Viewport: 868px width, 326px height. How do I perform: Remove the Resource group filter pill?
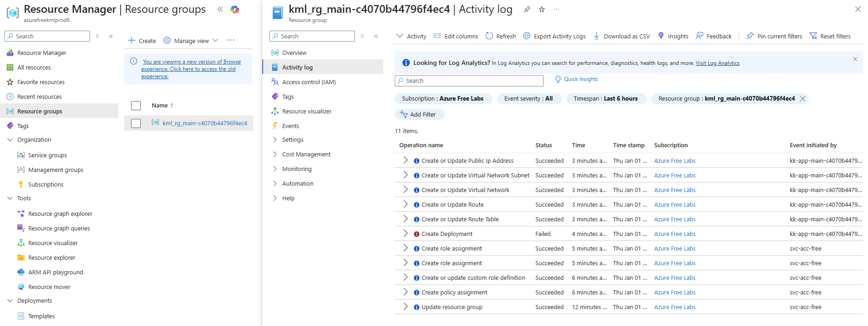click(803, 99)
